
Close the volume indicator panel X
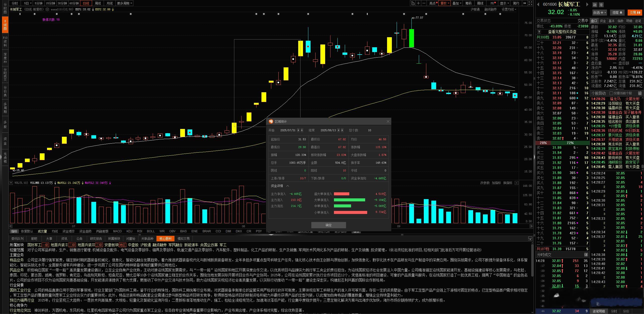click(516, 183)
